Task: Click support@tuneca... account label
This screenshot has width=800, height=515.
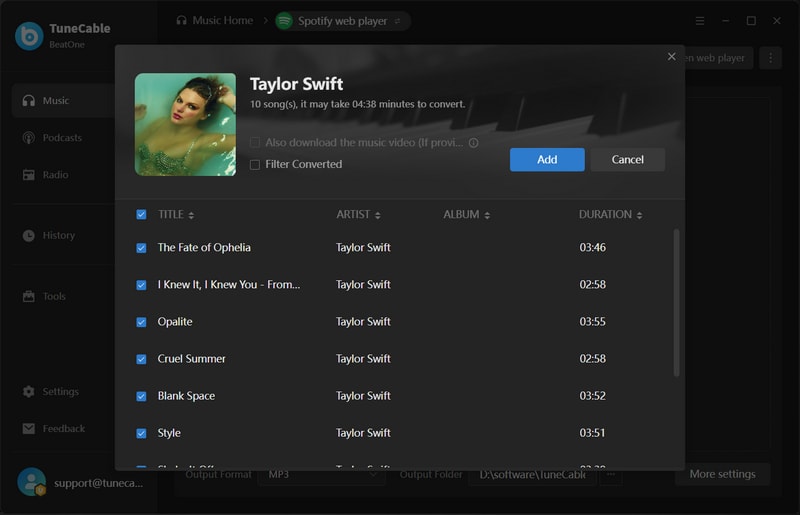Action: tap(98, 483)
